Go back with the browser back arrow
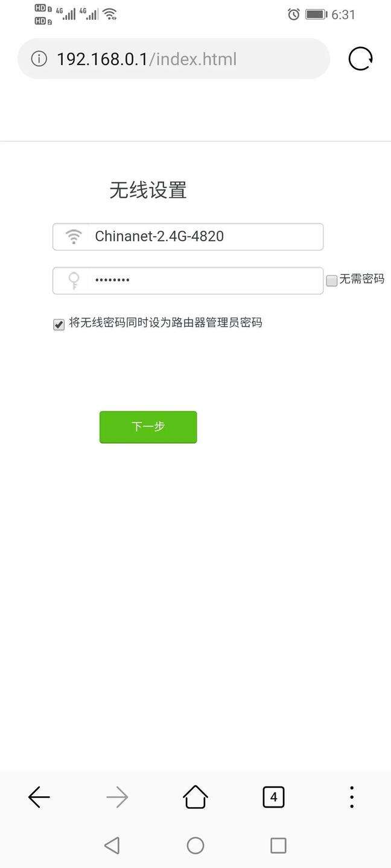This screenshot has width=391, height=868. (39, 797)
